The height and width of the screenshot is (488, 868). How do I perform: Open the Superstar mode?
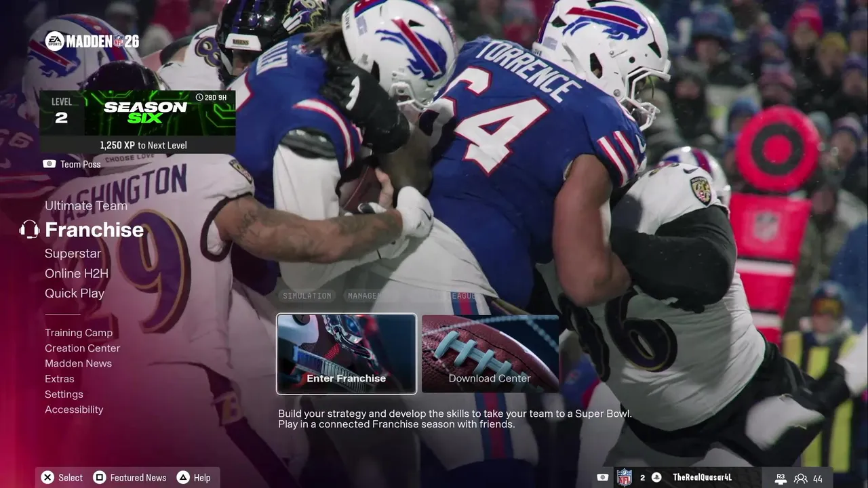click(73, 253)
